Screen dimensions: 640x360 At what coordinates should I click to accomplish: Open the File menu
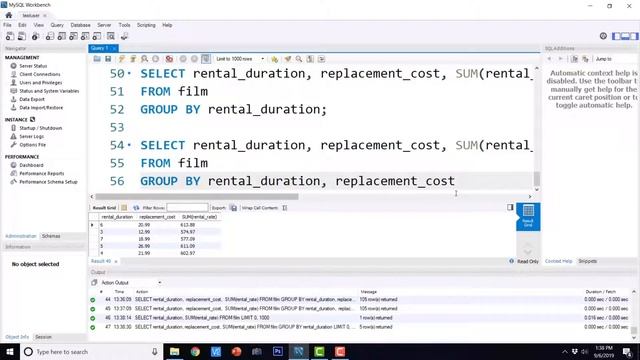coord(7,25)
